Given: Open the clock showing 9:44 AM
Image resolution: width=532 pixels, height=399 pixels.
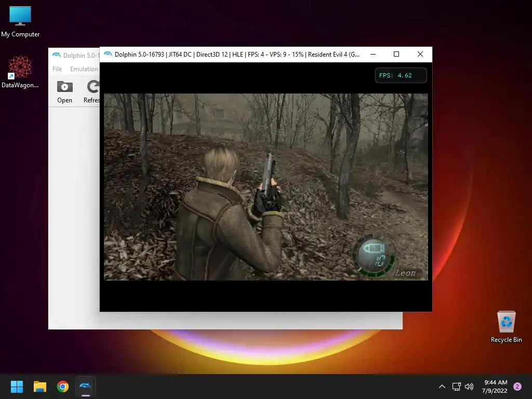Looking at the screenshot, I should [x=495, y=387].
